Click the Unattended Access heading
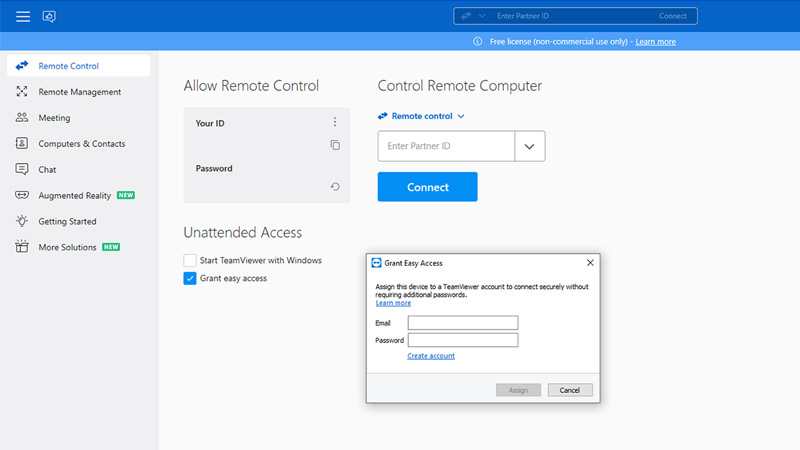The width and height of the screenshot is (800, 450). (x=242, y=232)
